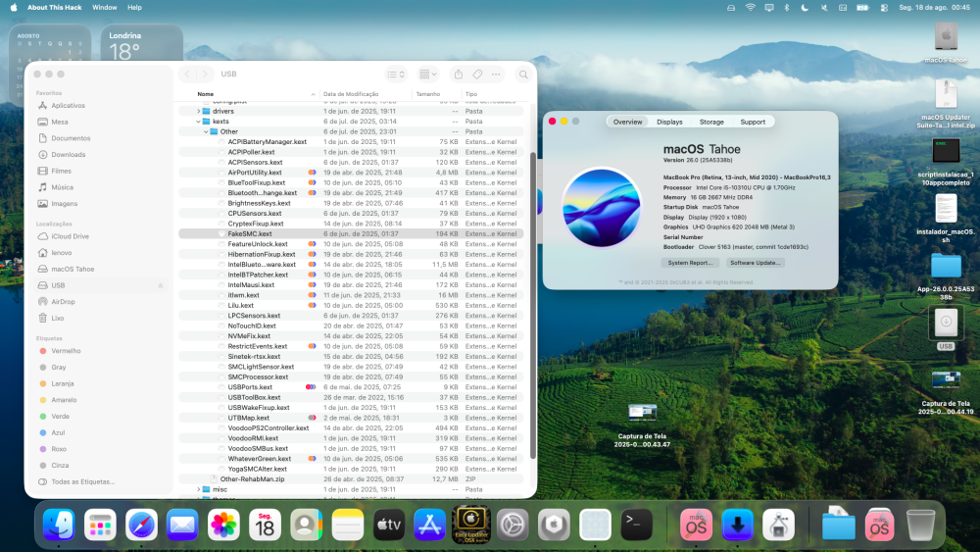
Task: Collapse the kexts folder
Action: click(199, 122)
